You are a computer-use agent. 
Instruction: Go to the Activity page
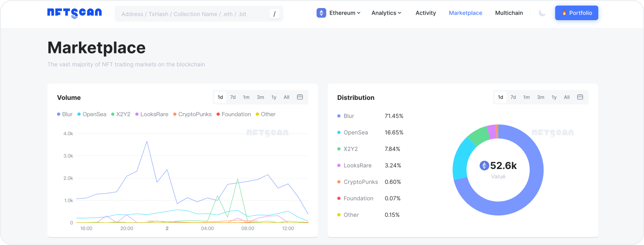click(x=426, y=13)
